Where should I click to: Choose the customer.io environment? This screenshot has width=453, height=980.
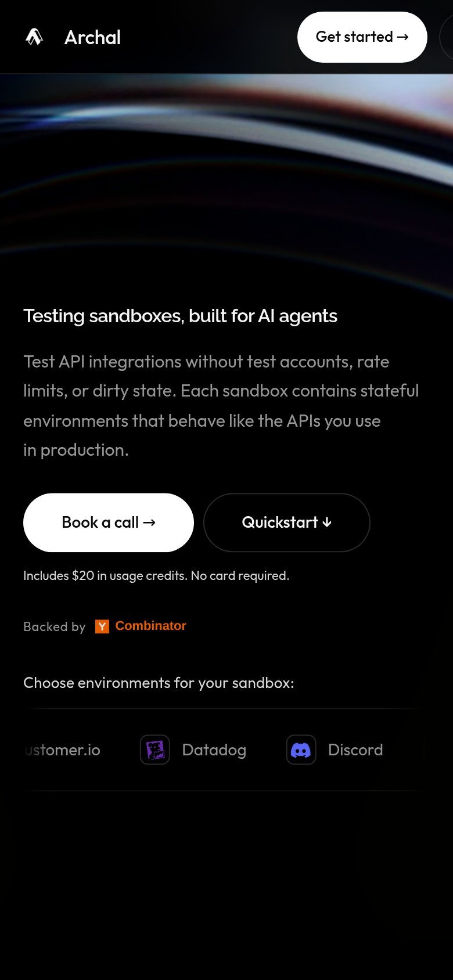(63, 750)
